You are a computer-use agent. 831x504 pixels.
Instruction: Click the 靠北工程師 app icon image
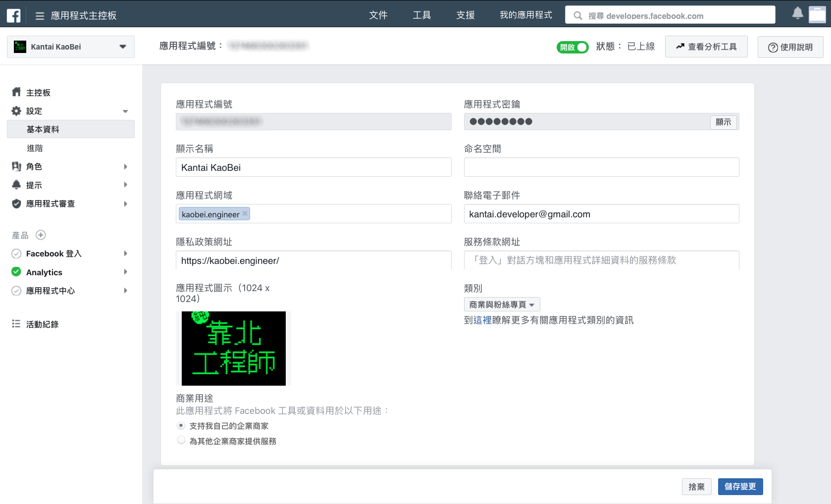[x=234, y=349]
